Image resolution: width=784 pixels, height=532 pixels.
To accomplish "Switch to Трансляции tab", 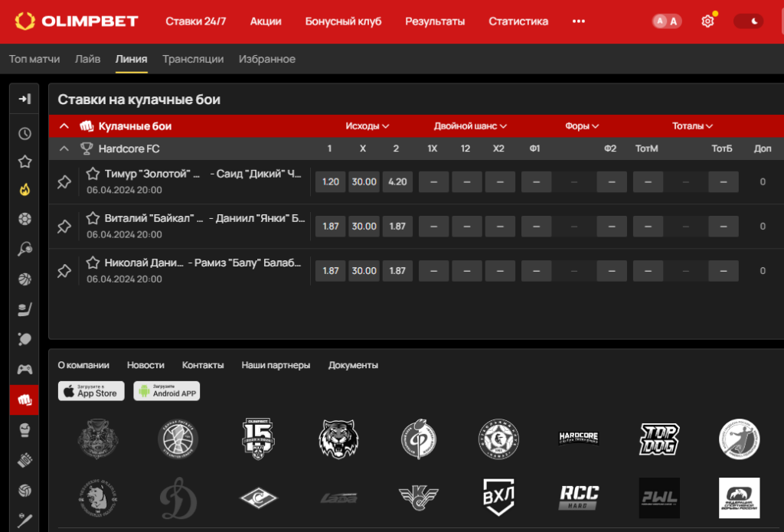I will tap(193, 59).
